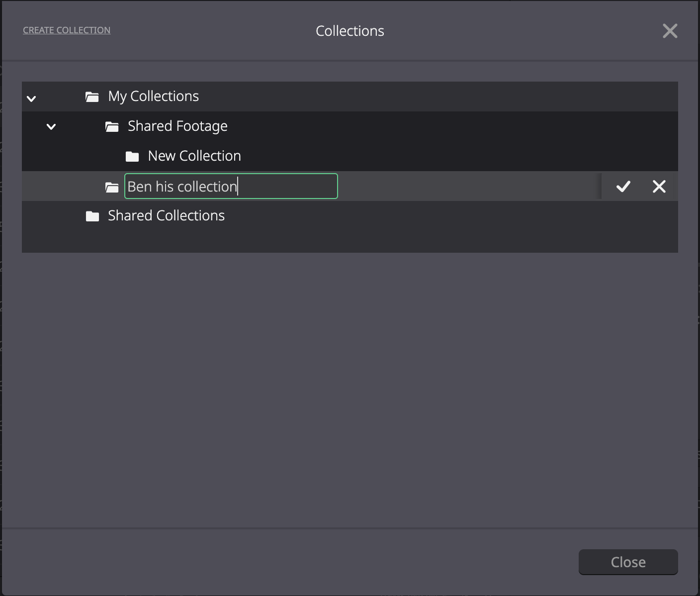Screen dimensions: 700x596
Task: Click the Collections dialog title
Action: coord(350,31)
